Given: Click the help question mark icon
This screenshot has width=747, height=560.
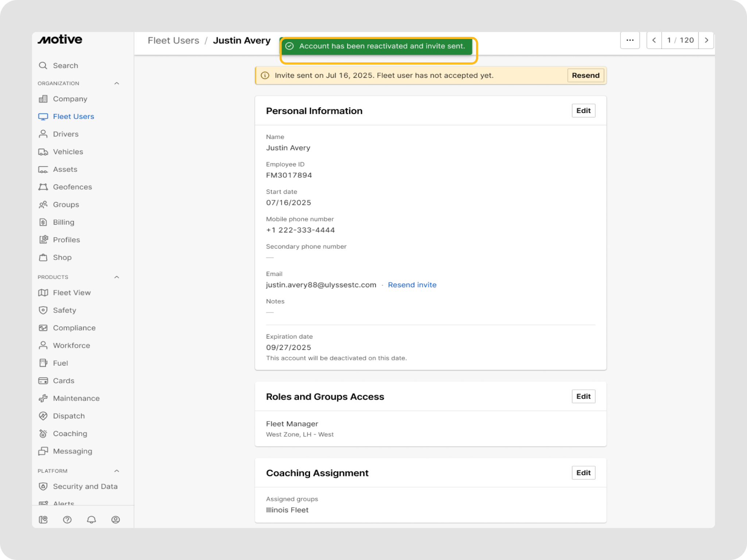Looking at the screenshot, I should click(67, 520).
